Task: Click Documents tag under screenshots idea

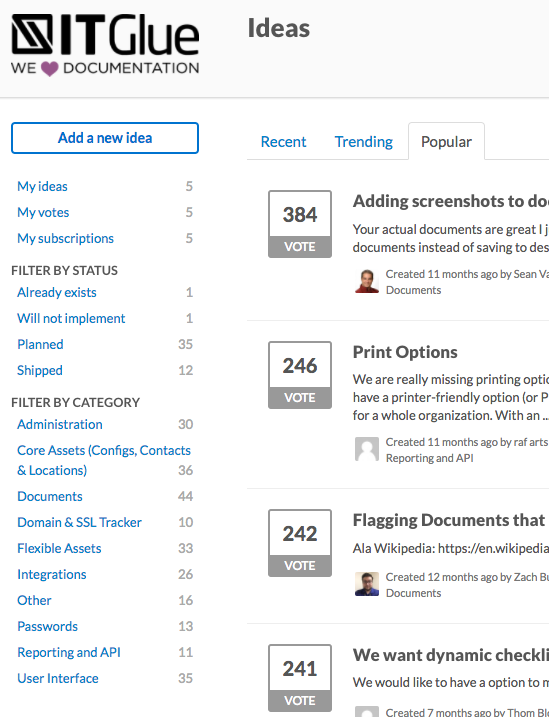Action: tap(413, 290)
